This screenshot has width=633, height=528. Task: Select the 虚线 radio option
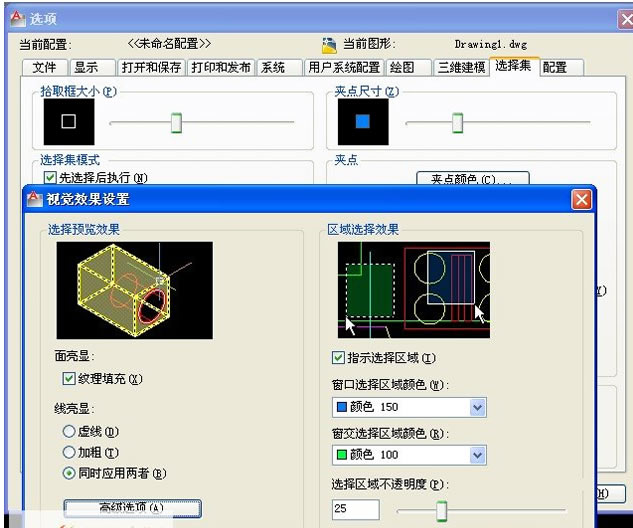click(x=69, y=432)
